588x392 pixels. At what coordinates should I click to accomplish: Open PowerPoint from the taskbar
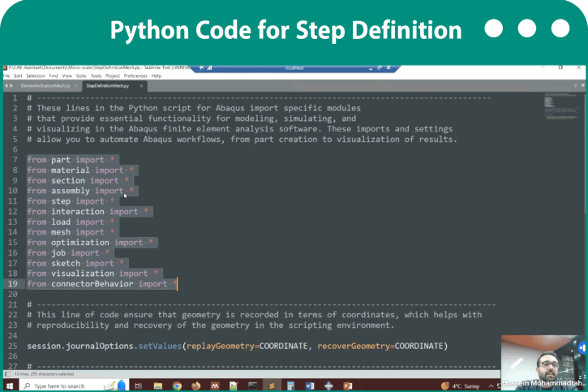348,386
